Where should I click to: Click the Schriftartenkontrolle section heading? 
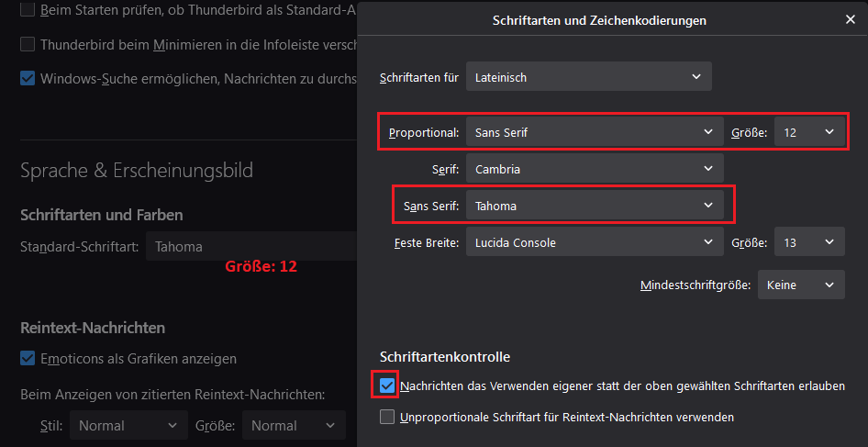click(x=445, y=356)
